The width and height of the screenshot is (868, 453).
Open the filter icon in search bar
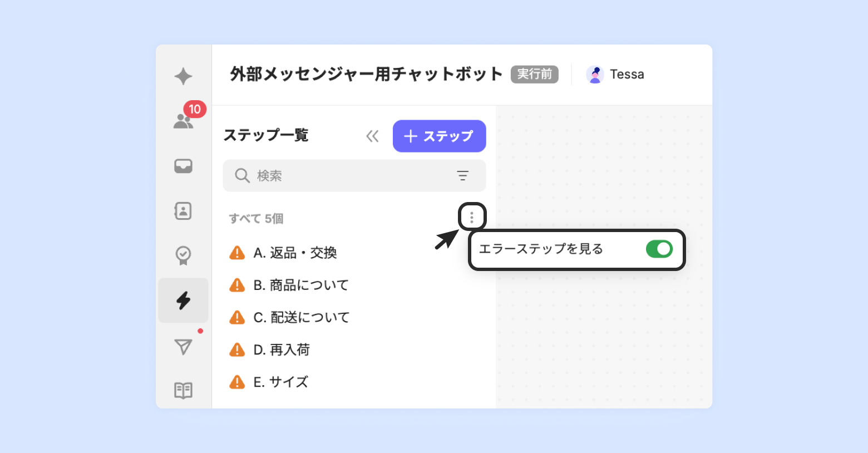click(x=462, y=176)
